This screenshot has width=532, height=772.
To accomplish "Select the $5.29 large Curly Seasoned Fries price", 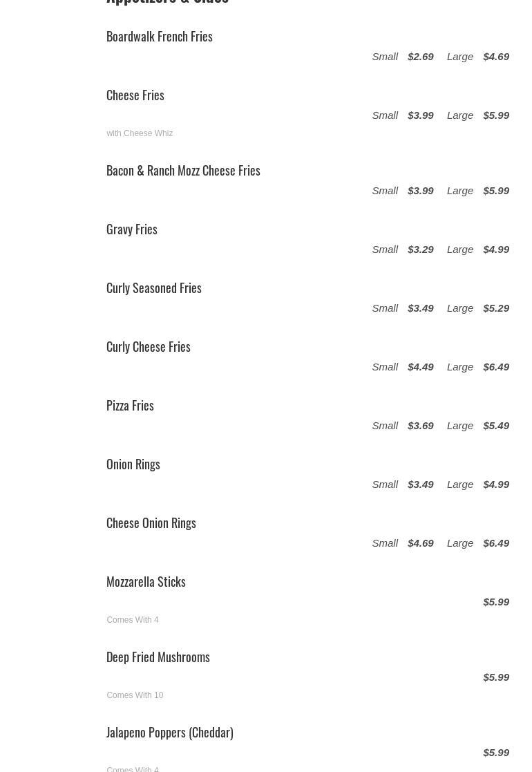I will tap(496, 308).
